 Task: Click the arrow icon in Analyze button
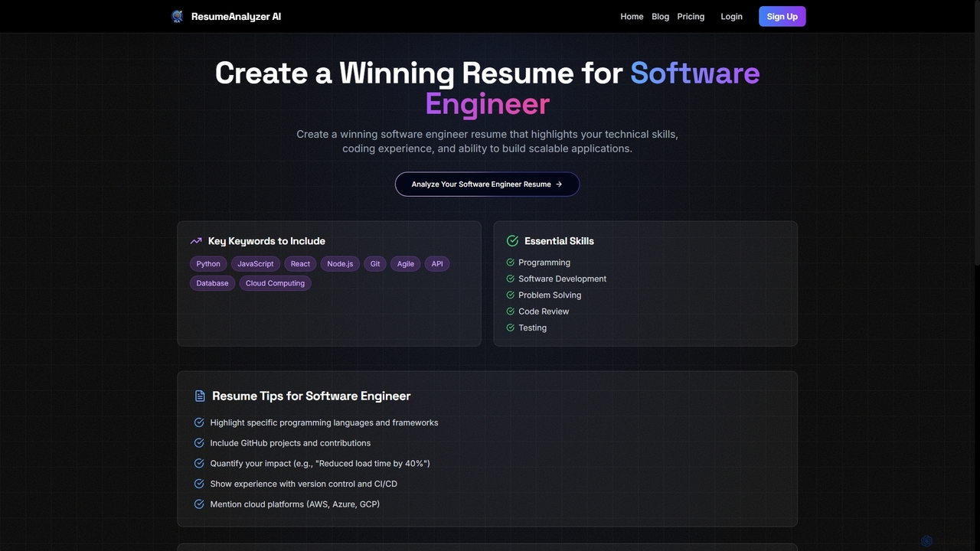(559, 184)
